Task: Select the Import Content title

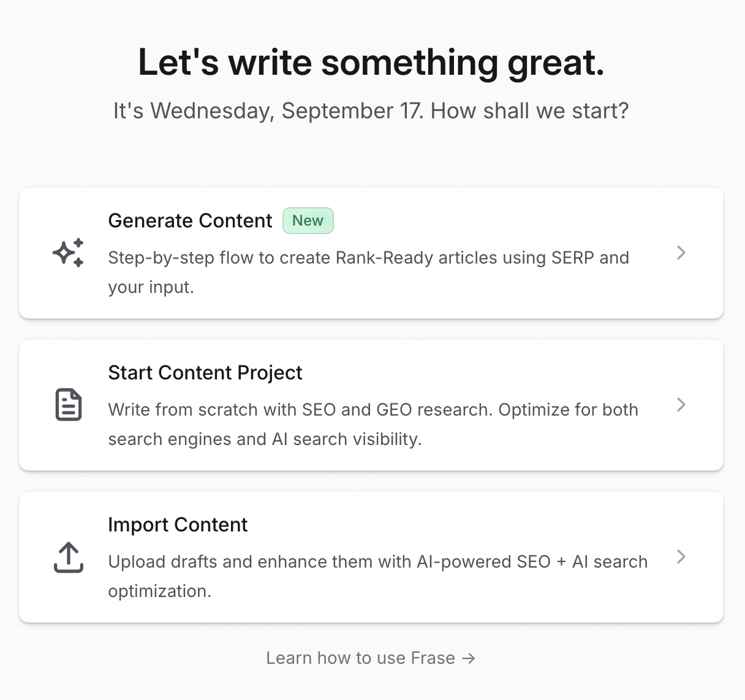Action: tap(178, 525)
